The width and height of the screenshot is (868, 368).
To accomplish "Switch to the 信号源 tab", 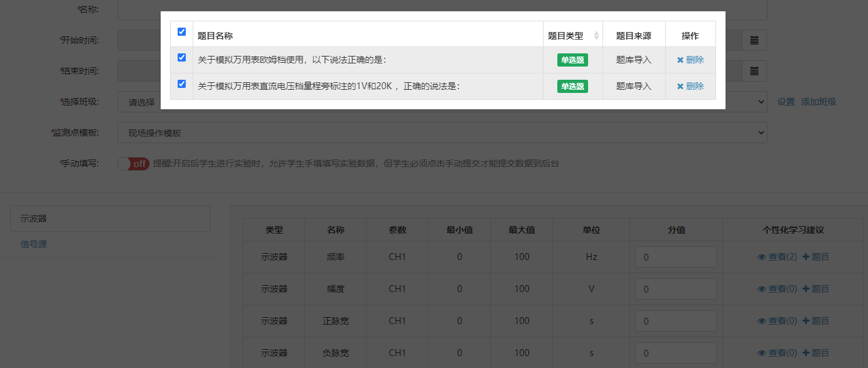I will click(x=34, y=244).
